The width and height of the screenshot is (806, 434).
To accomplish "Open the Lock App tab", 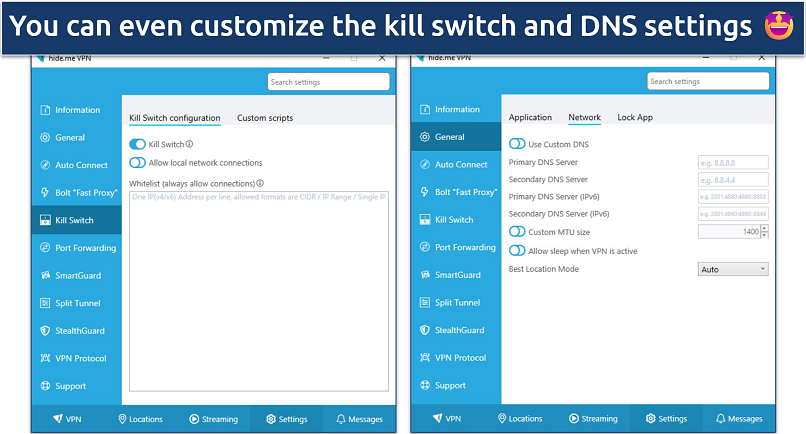I will [x=635, y=118].
